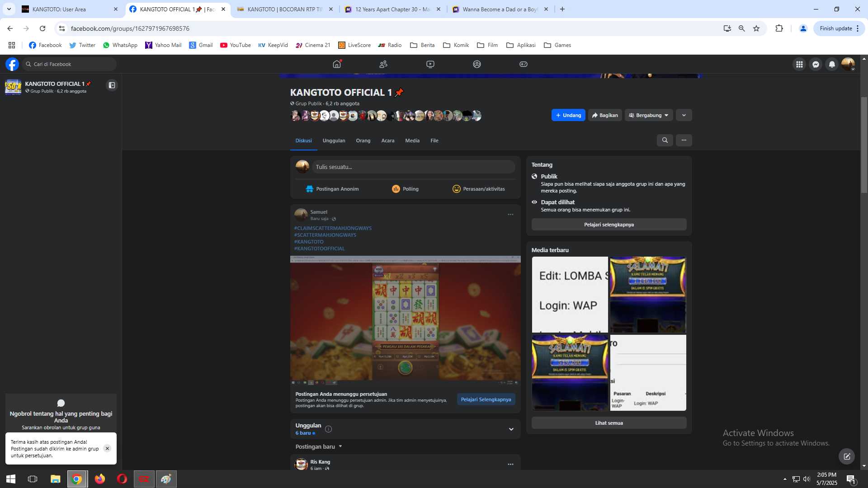This screenshot has height=488, width=868.
Task: Switch to Media tab
Action: point(412,141)
